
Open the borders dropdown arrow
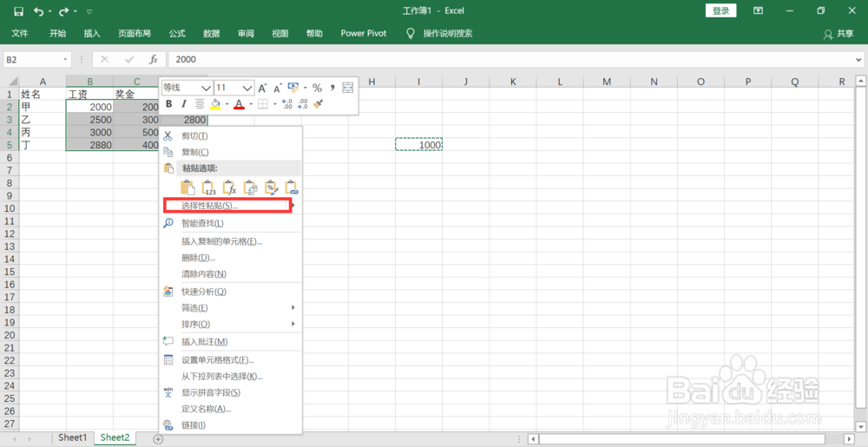pos(274,103)
